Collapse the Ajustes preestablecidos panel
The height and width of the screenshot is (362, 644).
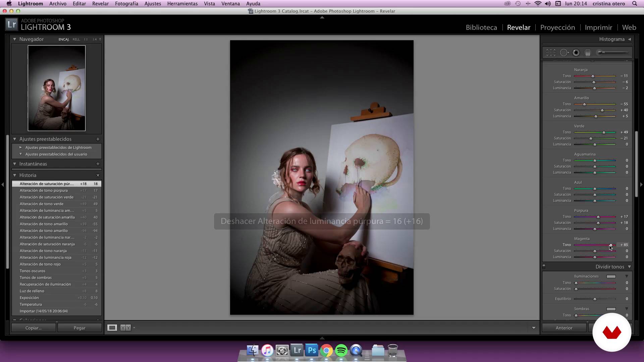pyautogui.click(x=15, y=139)
